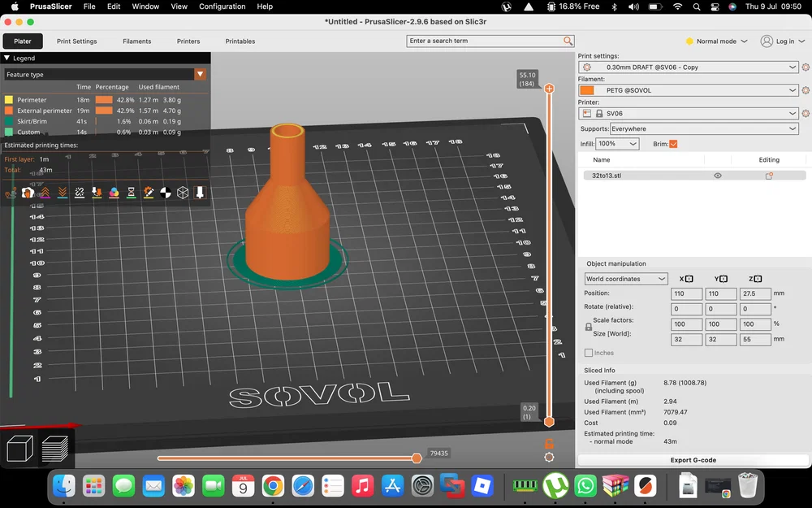Open Filament PETG @SOVOL dropdown
The image size is (812, 508).
[689, 90]
